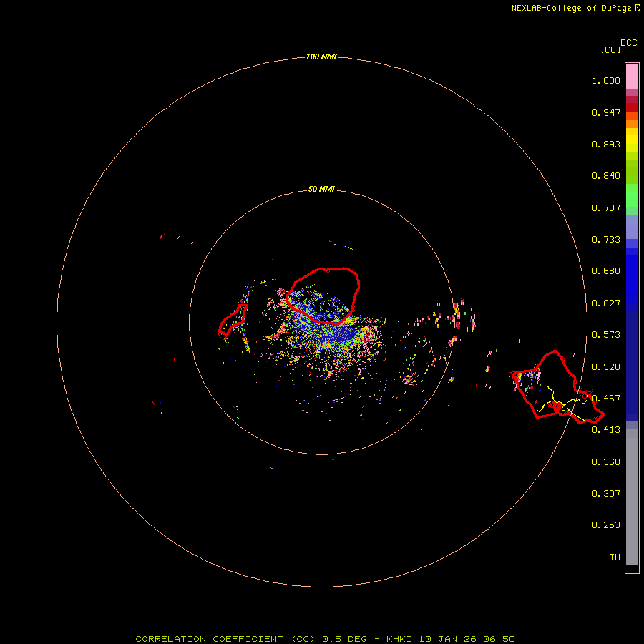Click the large red island outline at radar center
The width and height of the screenshot is (644, 644).
(x=323, y=296)
